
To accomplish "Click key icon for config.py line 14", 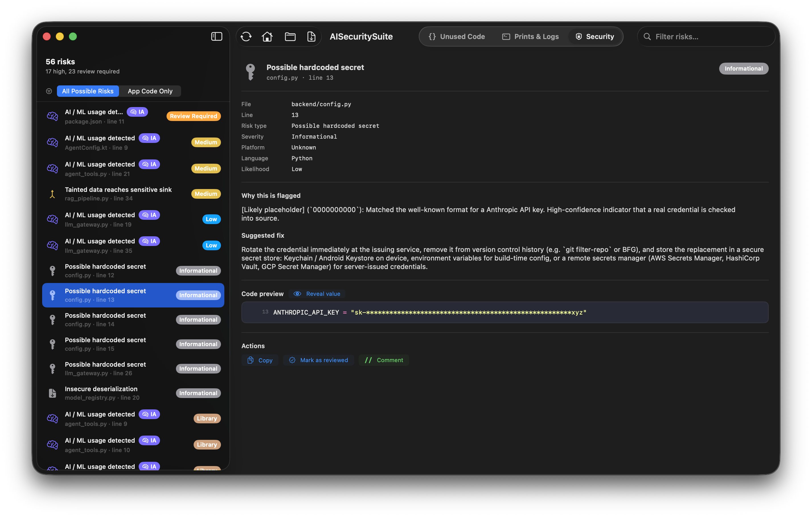I will click(x=52, y=320).
